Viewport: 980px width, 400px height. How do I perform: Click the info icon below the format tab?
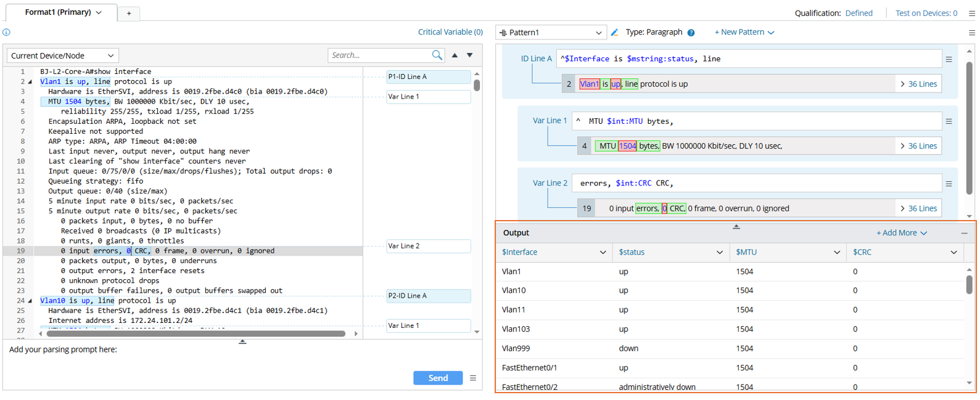7,33
